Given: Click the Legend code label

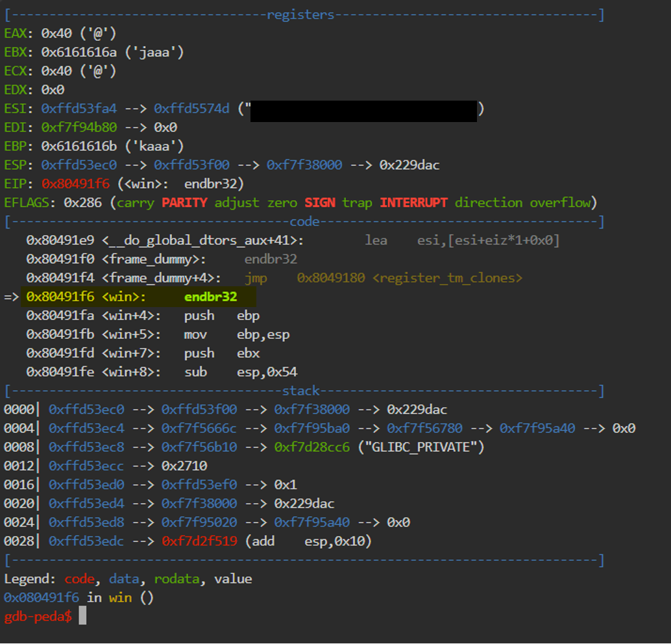Looking at the screenshot, I should click(80, 579).
